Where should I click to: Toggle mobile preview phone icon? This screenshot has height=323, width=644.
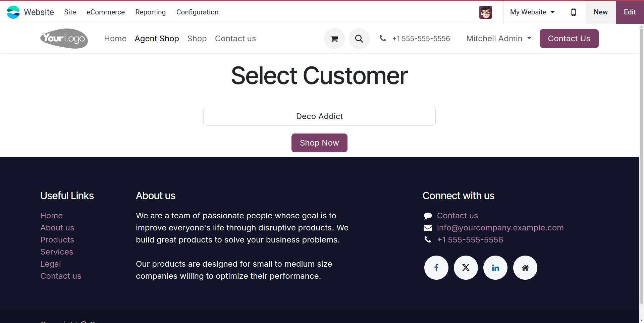coord(573,12)
